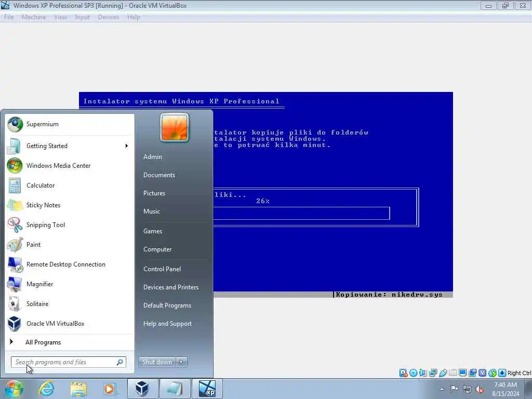532x399 pixels.
Task: Open Devices and Printers
Action: pos(171,287)
